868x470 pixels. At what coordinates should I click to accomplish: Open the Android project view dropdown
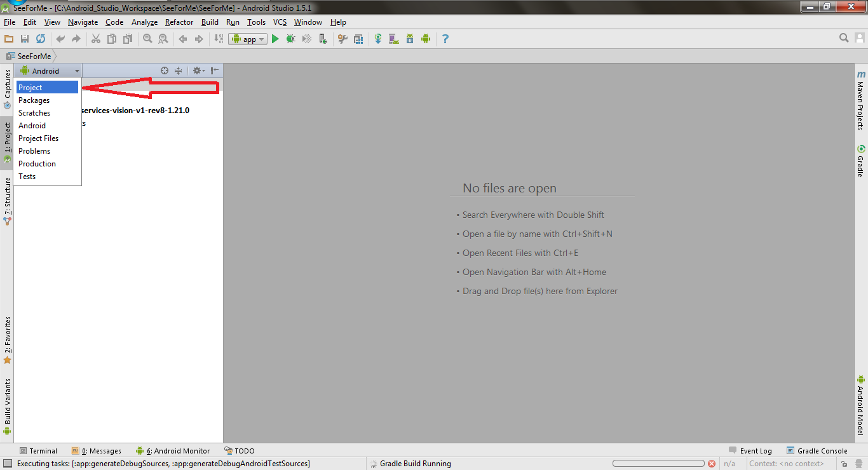50,71
